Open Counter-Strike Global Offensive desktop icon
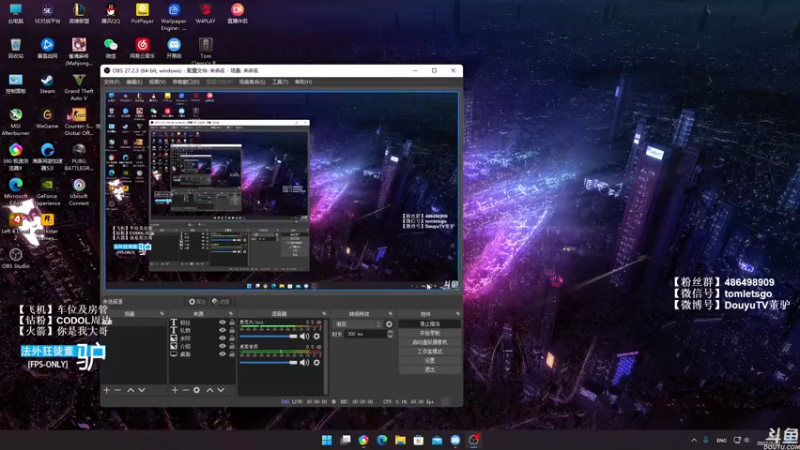This screenshot has height=450, width=800. coord(79,122)
